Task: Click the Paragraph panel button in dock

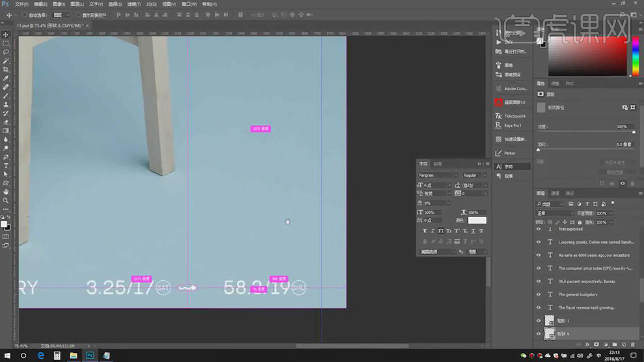Action: click(x=512, y=176)
